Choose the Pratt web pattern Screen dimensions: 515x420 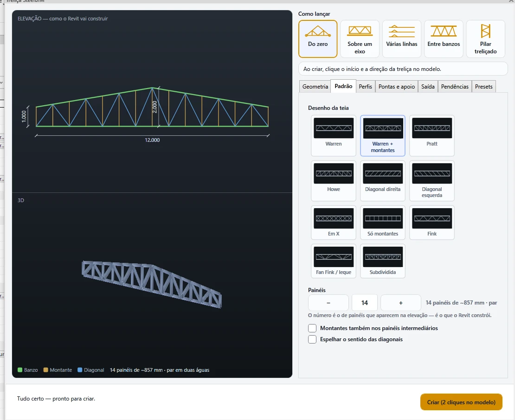(432, 135)
